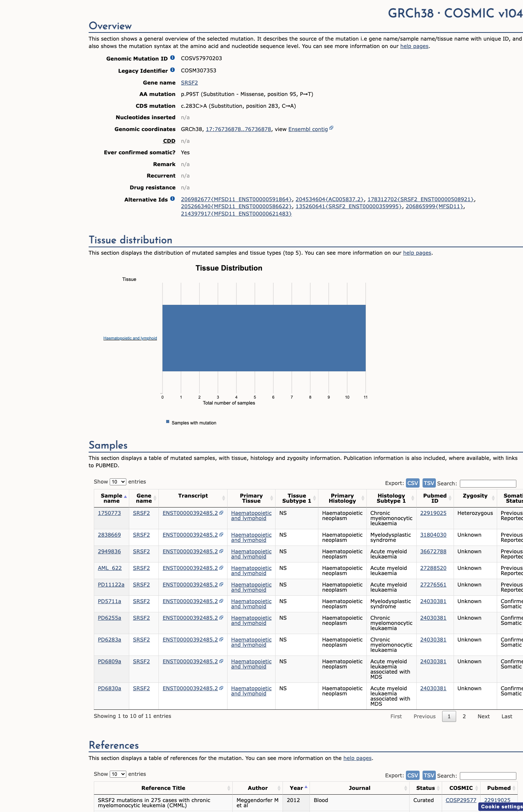523x812 pixels.
Task: Open sample PD6809a link
Action: 109,661
